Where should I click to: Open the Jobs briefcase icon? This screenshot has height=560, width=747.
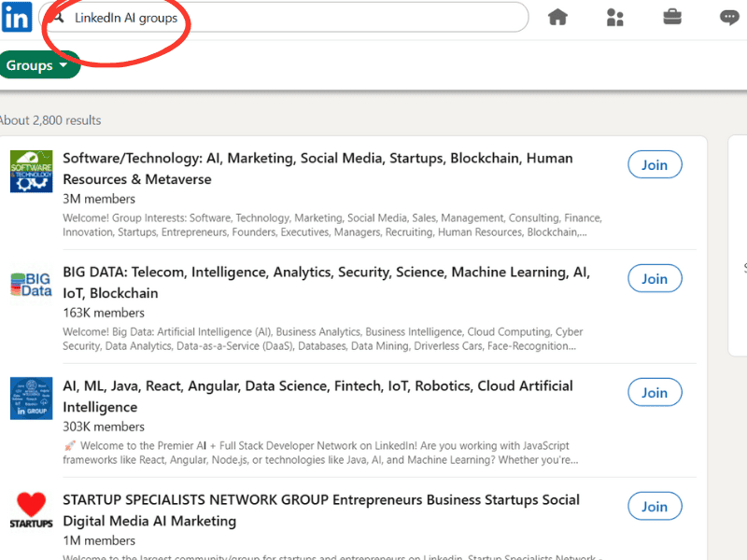point(671,17)
